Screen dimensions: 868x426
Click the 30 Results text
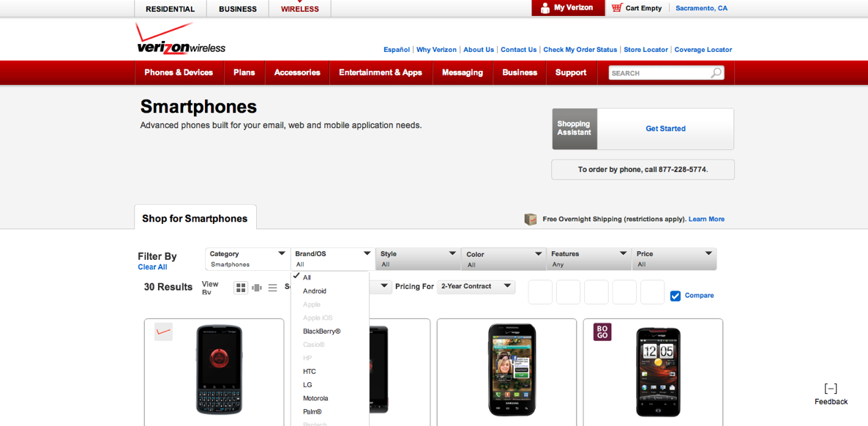[x=168, y=287]
